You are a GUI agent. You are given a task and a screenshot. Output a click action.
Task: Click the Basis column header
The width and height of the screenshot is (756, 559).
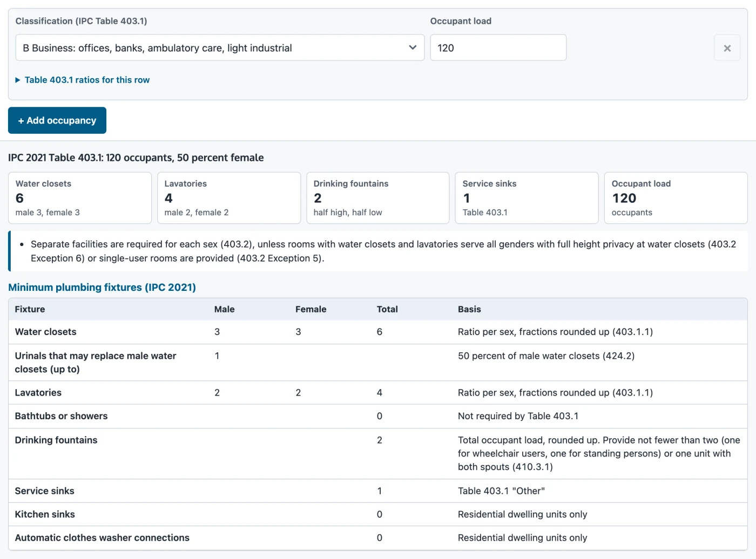click(x=469, y=309)
